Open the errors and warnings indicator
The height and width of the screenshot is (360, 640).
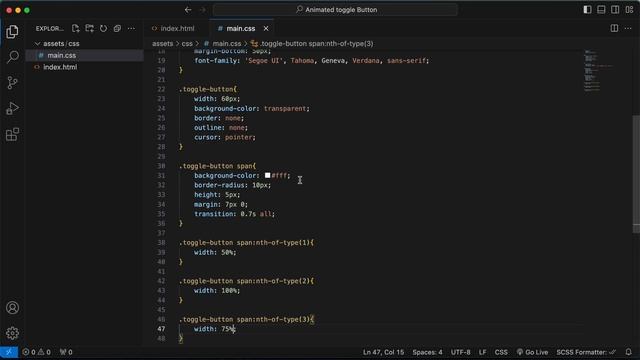[x=36, y=352]
